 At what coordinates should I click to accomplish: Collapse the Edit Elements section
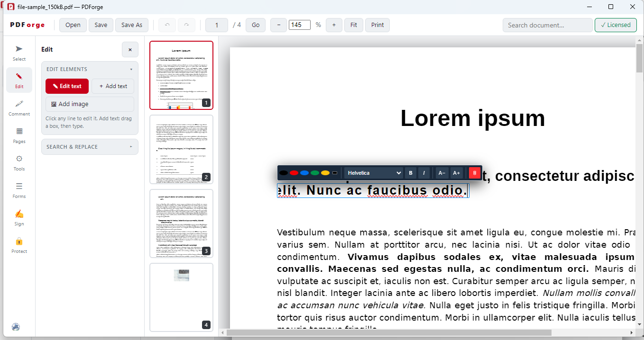click(90, 69)
